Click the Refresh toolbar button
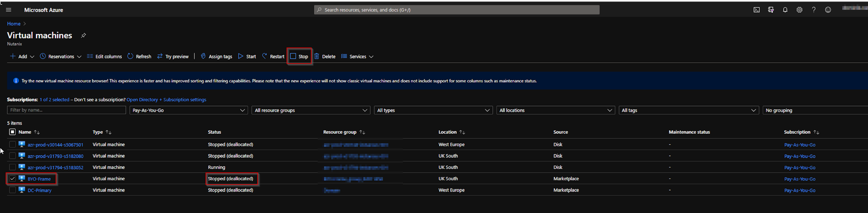The width and height of the screenshot is (868, 213). point(139,56)
